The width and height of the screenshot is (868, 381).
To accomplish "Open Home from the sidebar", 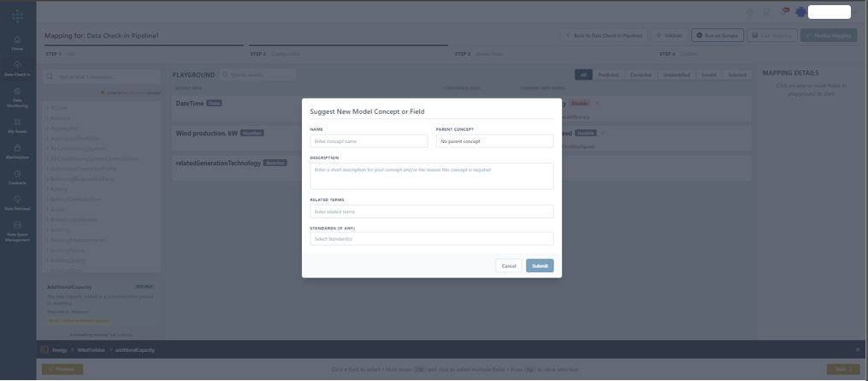I will (17, 43).
